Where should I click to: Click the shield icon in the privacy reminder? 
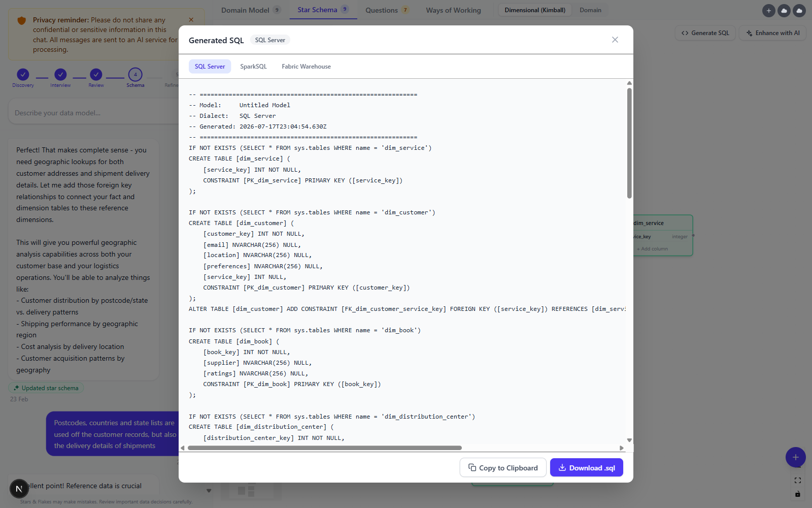(21, 20)
